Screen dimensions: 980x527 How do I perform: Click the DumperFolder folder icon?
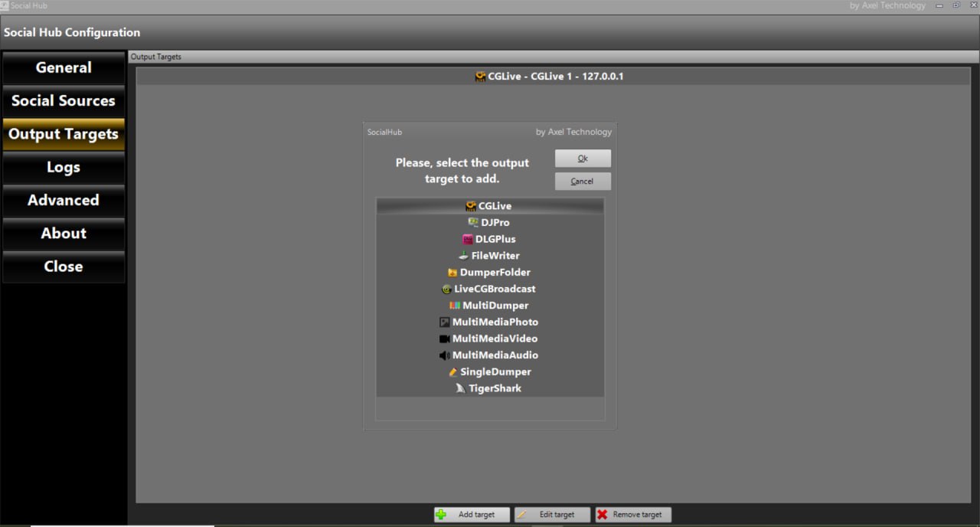[452, 272]
